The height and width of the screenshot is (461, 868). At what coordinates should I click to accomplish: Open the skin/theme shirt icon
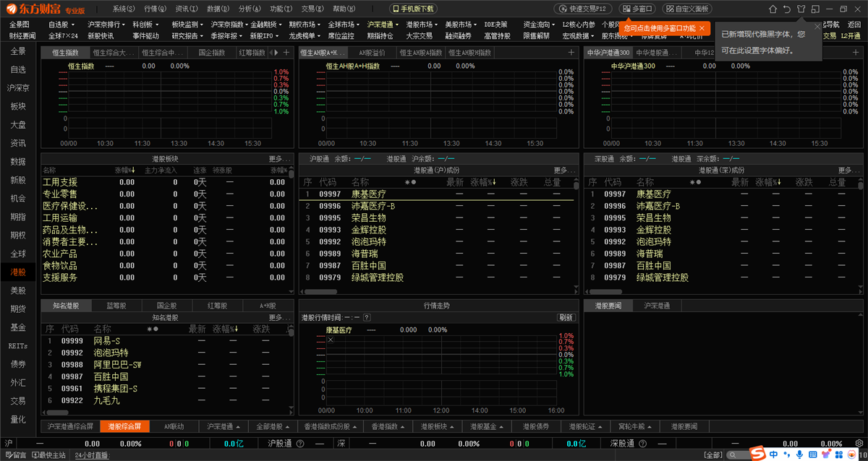[801, 9]
